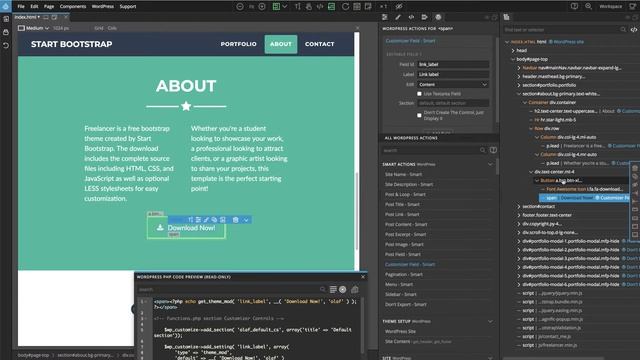Open the Edit menu
The width and height of the screenshot is (640, 360).
click(x=34, y=7)
